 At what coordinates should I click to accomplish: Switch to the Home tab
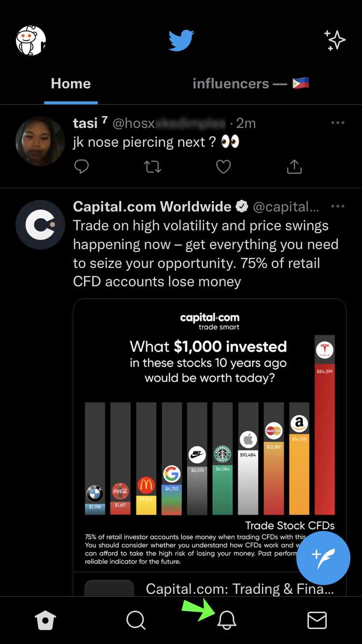point(71,84)
